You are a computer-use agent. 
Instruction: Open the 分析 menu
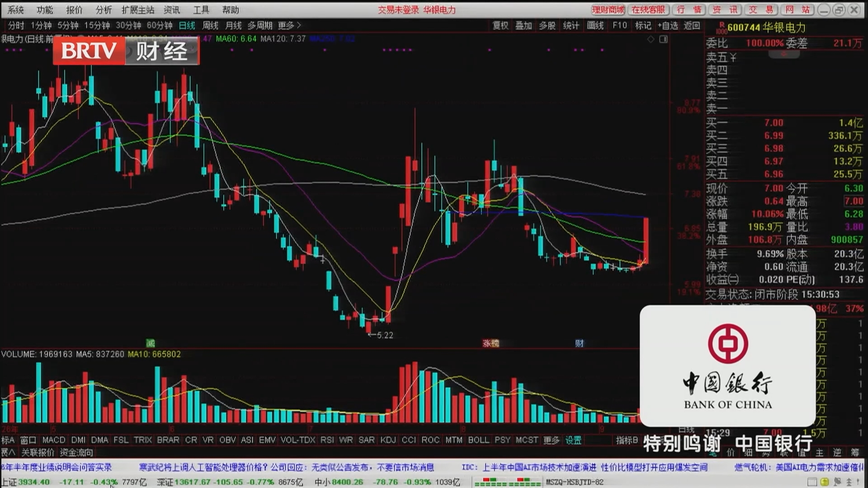[104, 9]
